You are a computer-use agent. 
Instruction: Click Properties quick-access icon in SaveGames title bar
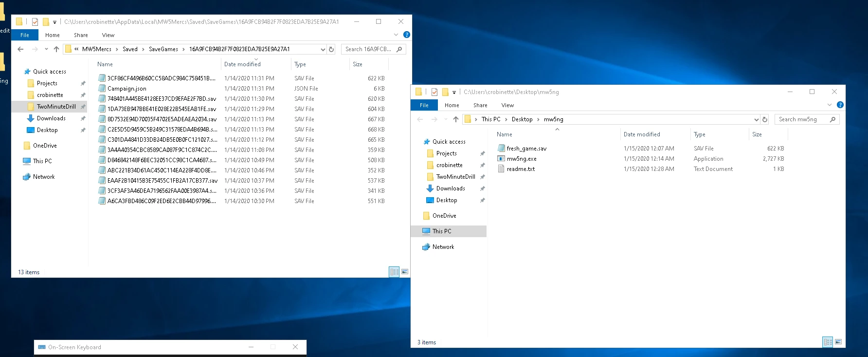point(35,22)
